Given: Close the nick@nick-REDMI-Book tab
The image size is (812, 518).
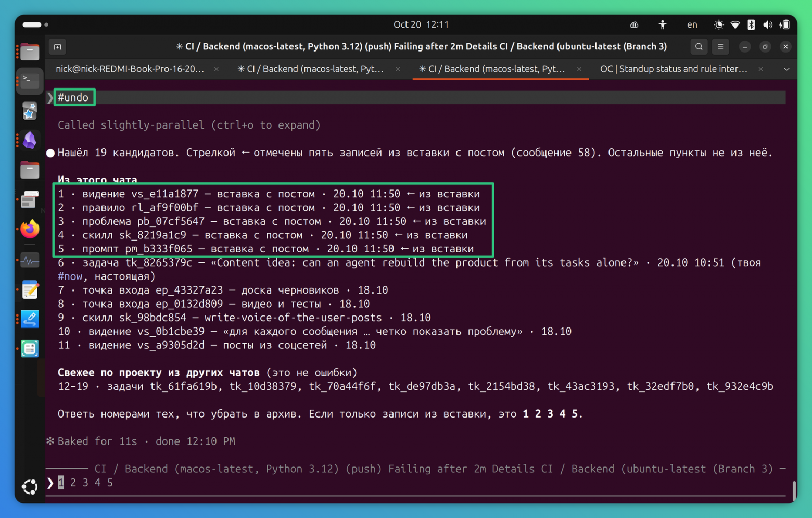Looking at the screenshot, I should pos(217,69).
